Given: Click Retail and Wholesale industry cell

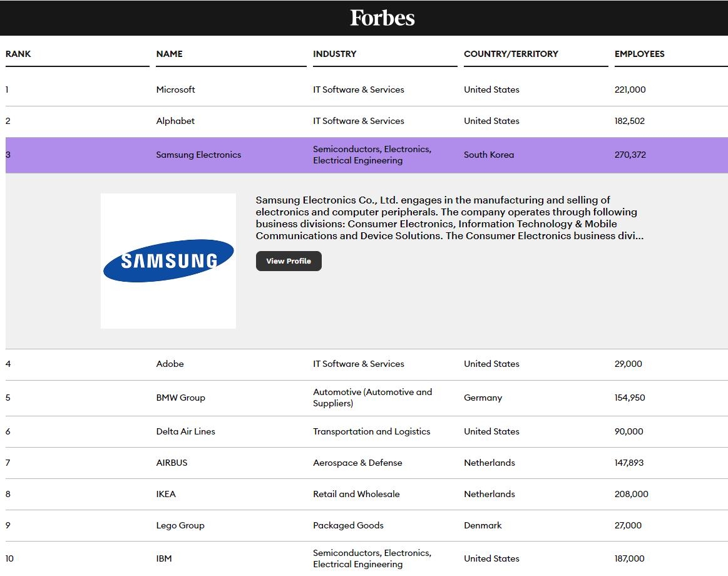Looking at the screenshot, I should click(x=356, y=494).
